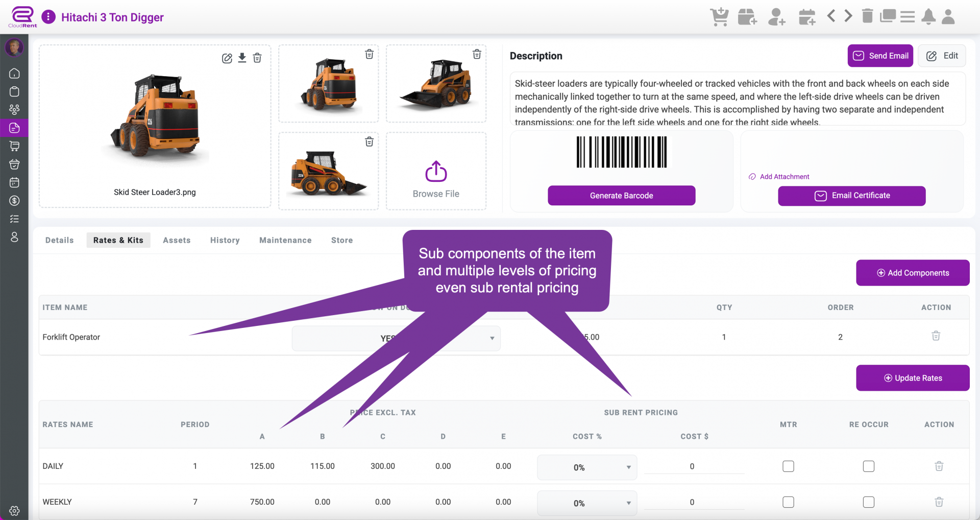
Task: Open the user account icon at top right
Action: [948, 17]
